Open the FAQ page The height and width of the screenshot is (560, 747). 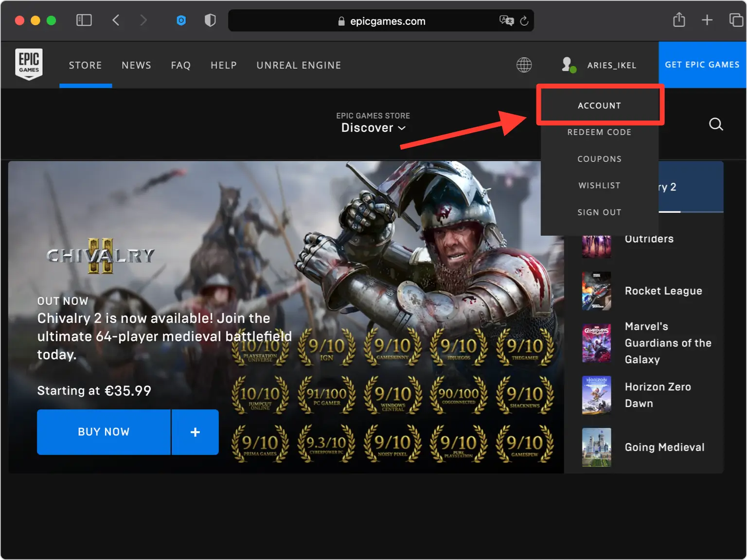180,65
